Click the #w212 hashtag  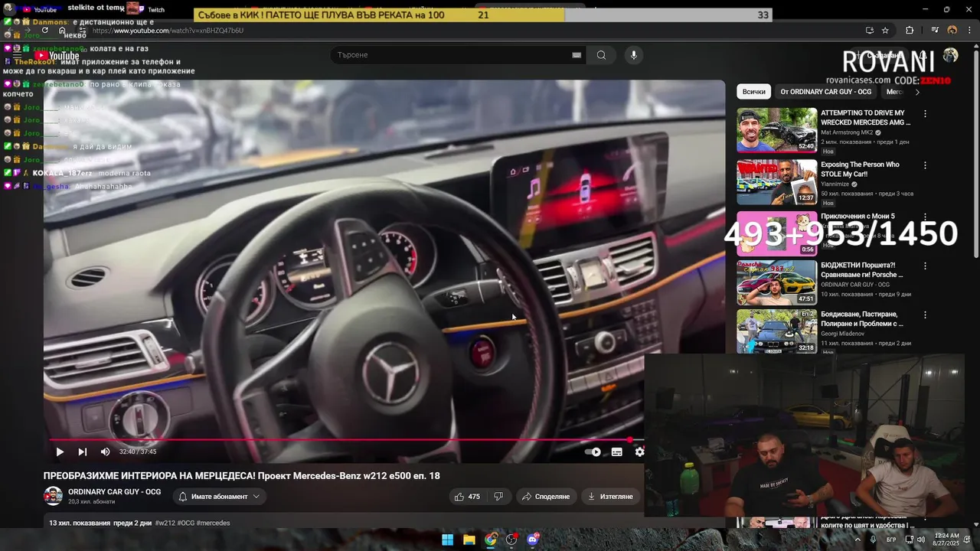click(165, 523)
